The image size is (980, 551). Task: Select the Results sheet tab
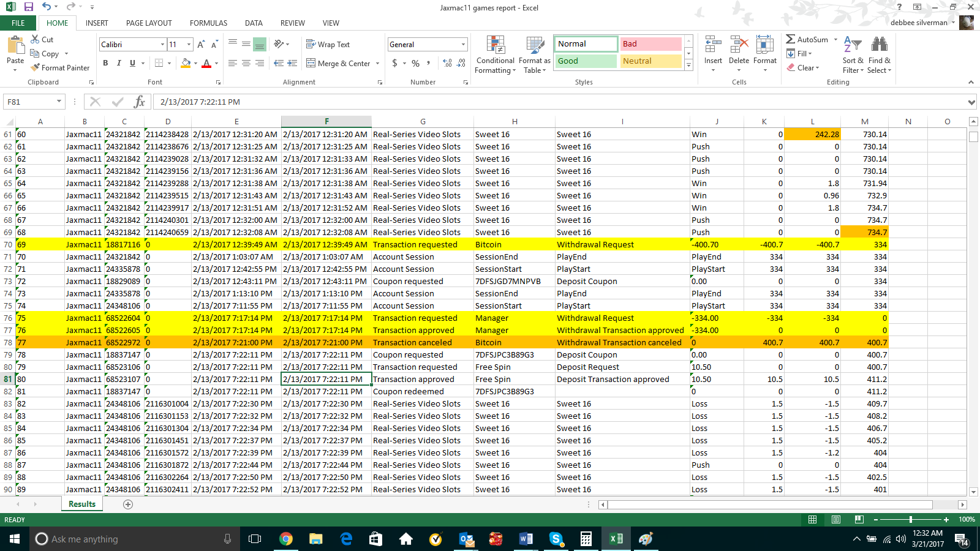click(82, 504)
